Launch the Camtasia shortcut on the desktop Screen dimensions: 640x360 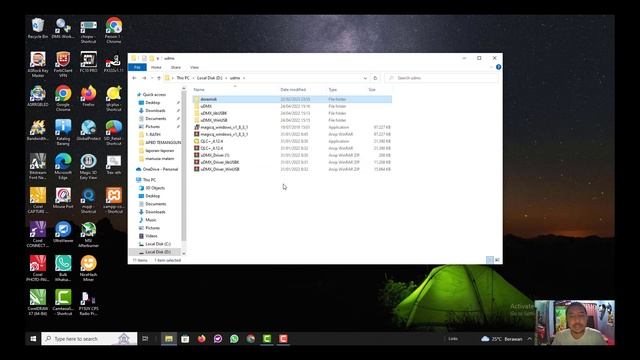pyautogui.click(x=63, y=302)
